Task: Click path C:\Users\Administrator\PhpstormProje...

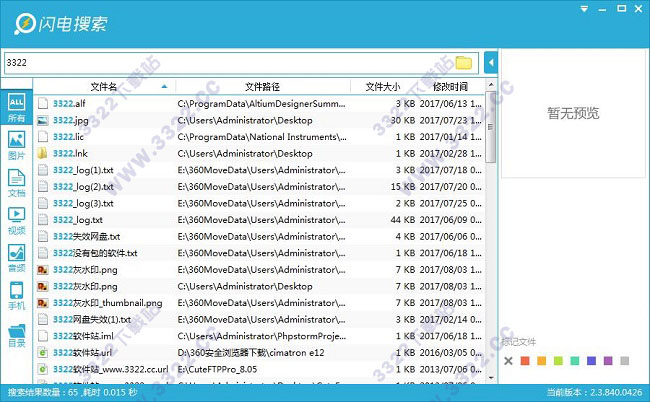Action: tap(262, 336)
